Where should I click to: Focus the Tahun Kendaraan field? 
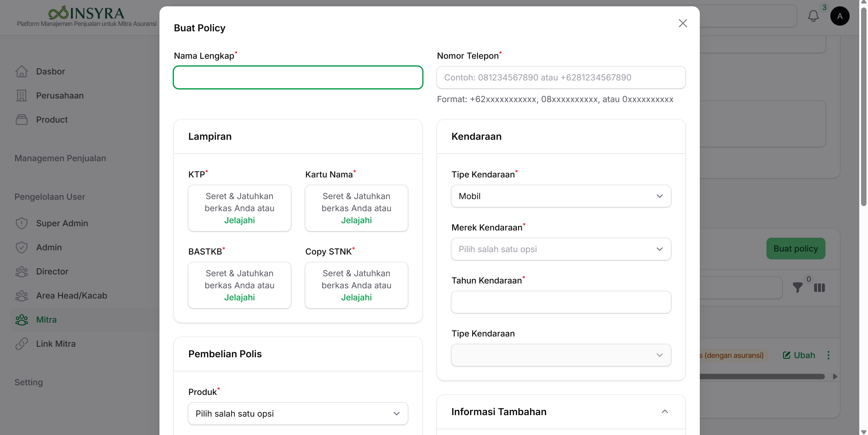[x=561, y=302]
